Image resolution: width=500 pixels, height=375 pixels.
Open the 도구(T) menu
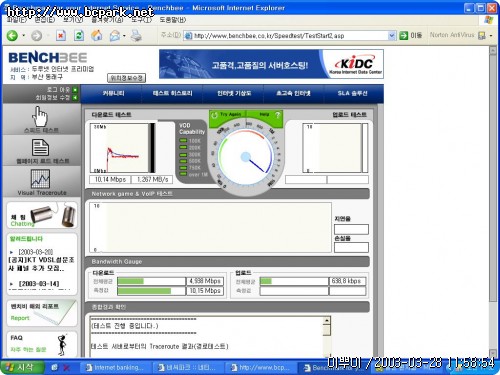141,20
